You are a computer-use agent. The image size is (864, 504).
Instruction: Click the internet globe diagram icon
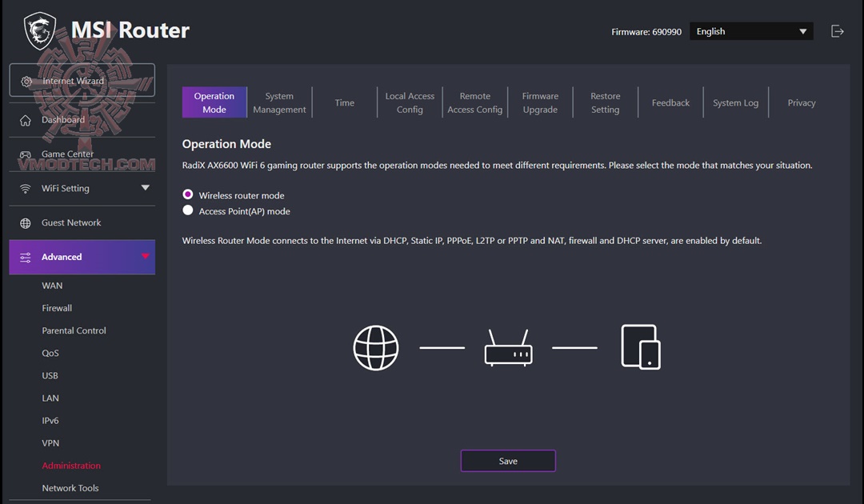(x=376, y=347)
